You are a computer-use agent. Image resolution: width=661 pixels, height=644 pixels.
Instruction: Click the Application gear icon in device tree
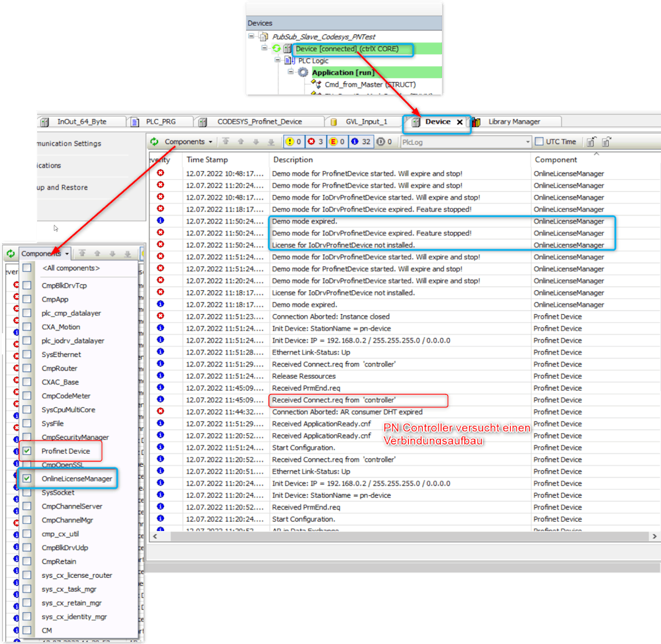[303, 73]
